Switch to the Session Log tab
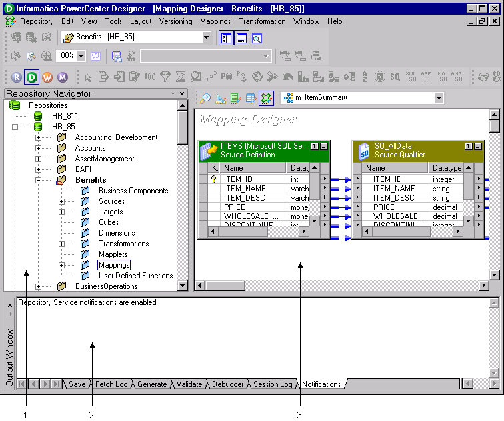504x421 pixels. pos(272,384)
